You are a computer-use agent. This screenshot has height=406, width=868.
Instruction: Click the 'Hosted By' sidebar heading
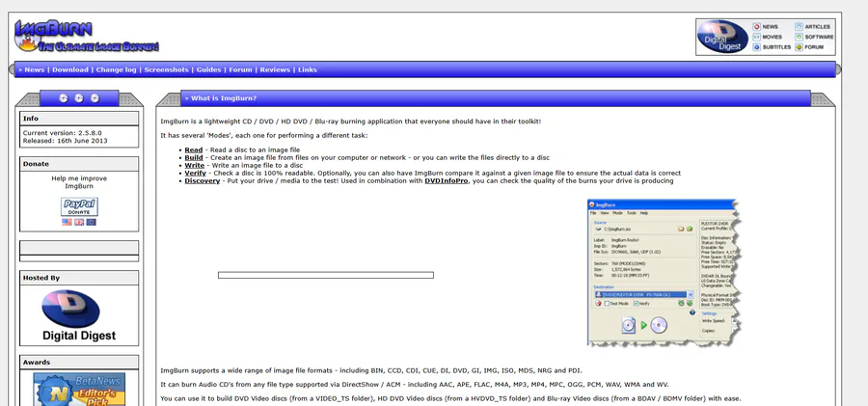point(79,278)
